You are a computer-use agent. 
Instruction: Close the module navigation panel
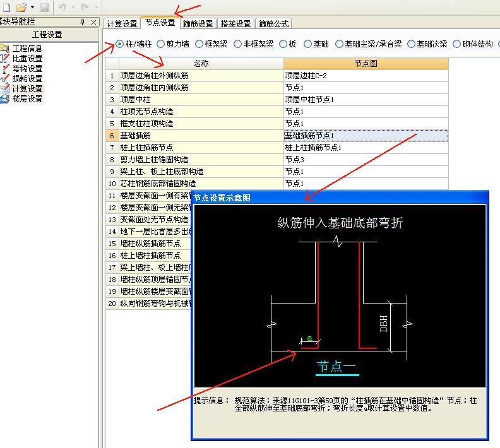coord(93,22)
